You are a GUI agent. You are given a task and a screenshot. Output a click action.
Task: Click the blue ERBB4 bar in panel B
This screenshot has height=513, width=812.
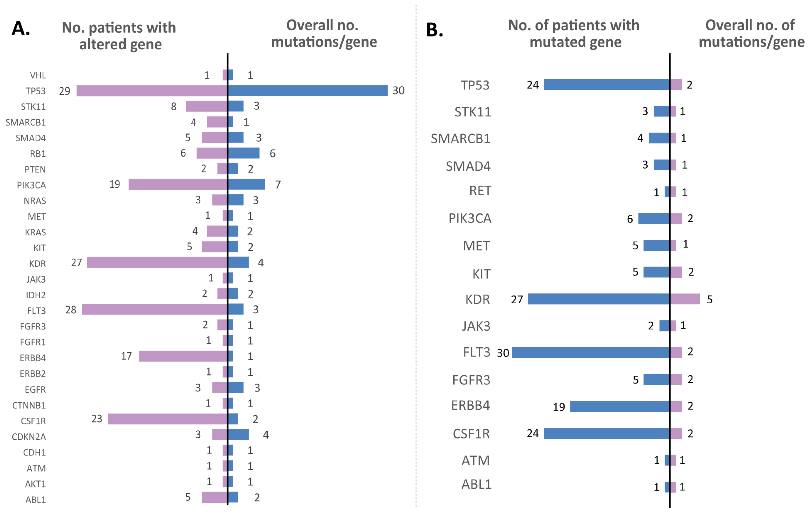[619, 406]
